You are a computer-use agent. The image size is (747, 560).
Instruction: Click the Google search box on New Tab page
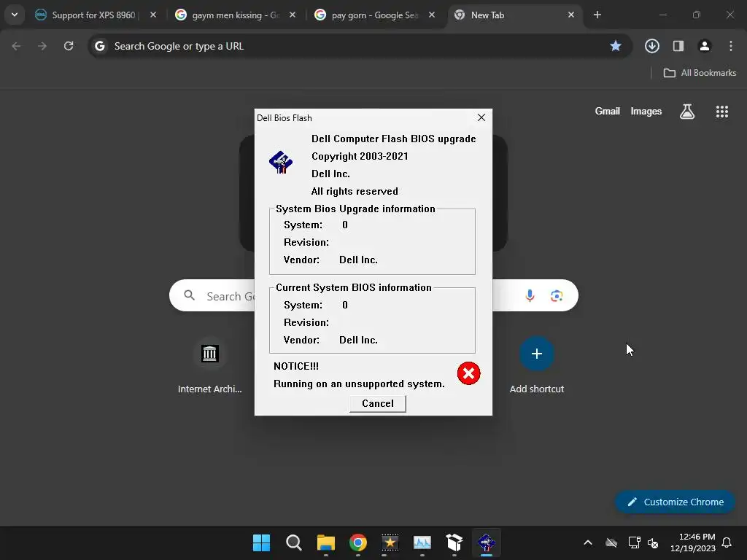[373, 296]
